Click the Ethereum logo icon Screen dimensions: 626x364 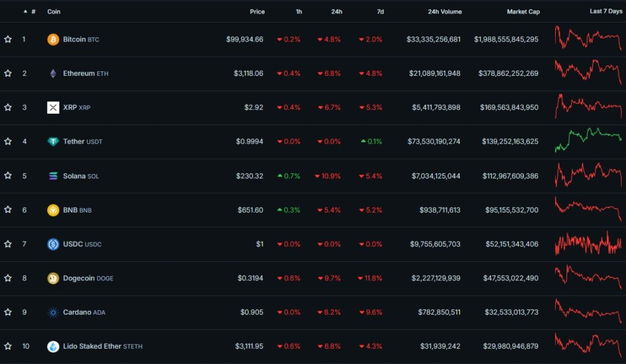pos(53,73)
